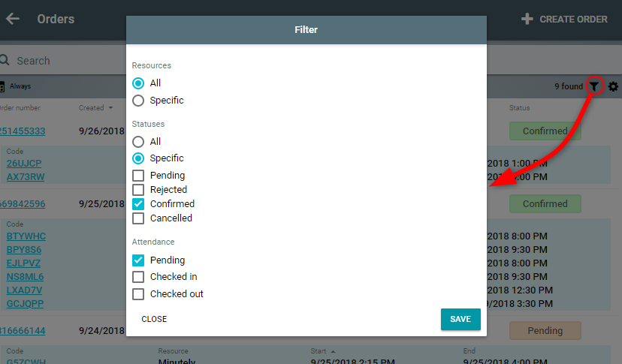The width and height of the screenshot is (622, 364).
Task: Check the Rejected status checkbox
Action: [x=138, y=190]
